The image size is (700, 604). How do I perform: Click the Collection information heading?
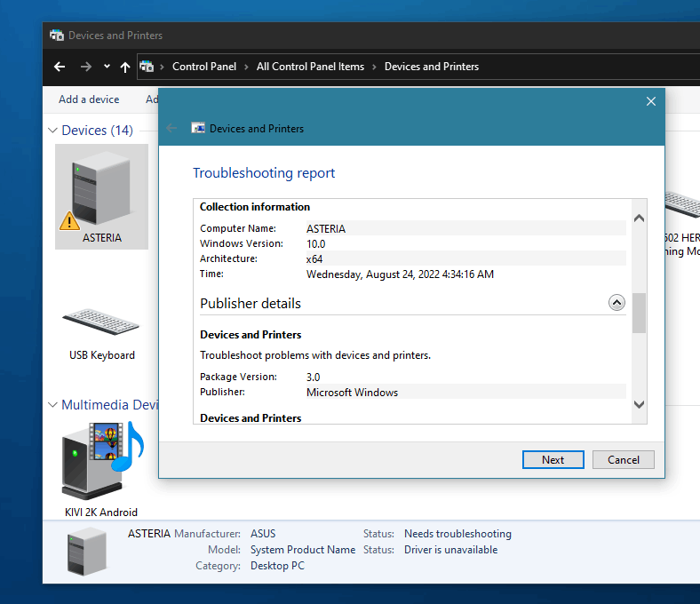coord(254,207)
